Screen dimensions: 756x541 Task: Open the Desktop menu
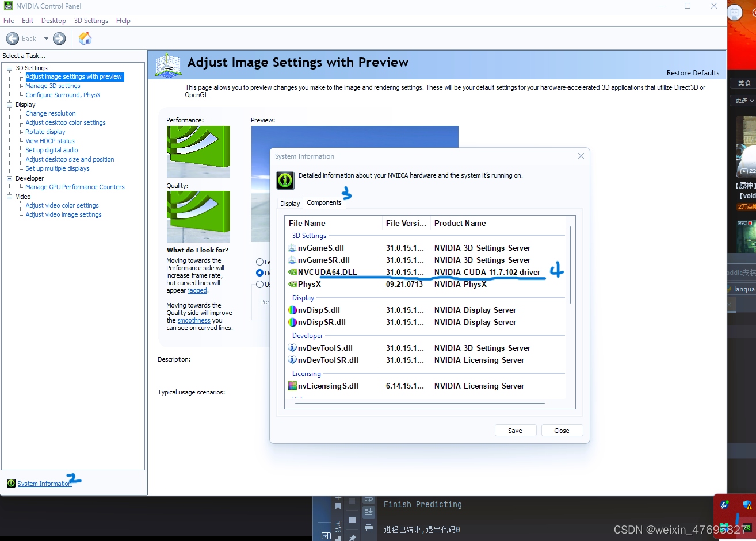tap(54, 21)
